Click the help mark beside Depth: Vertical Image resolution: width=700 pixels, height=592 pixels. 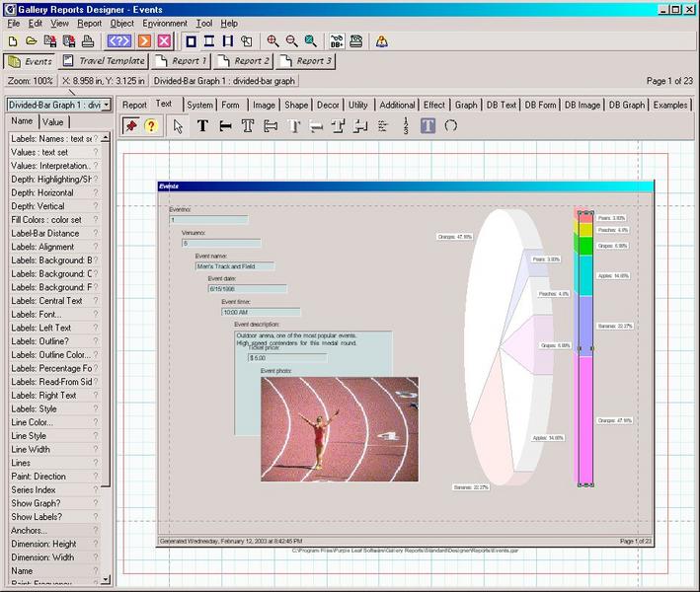tap(95, 206)
